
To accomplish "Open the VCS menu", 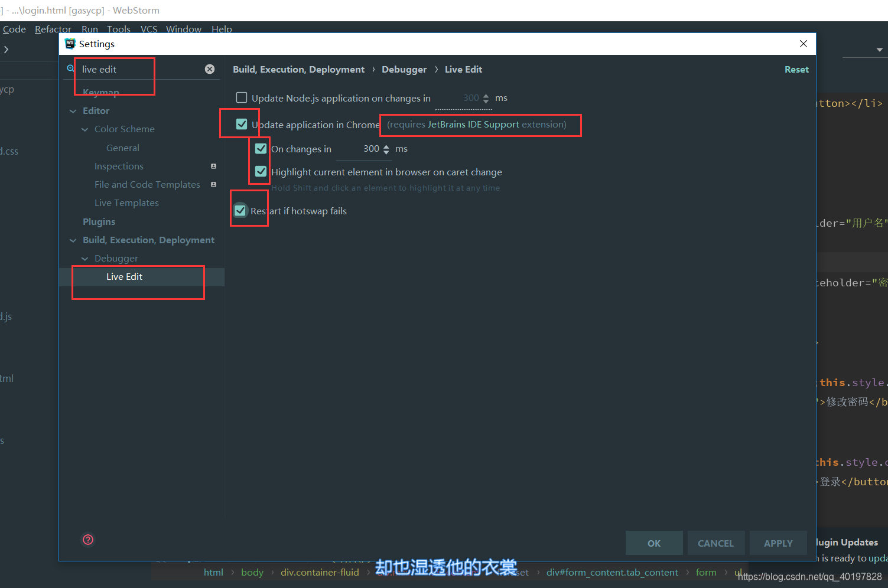I will pyautogui.click(x=148, y=29).
